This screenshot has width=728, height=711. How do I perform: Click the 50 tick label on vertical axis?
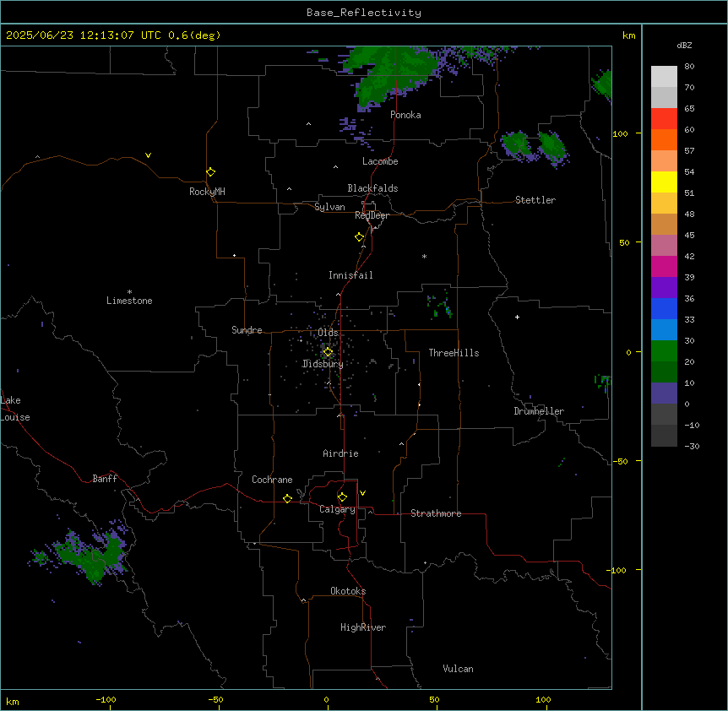(624, 242)
